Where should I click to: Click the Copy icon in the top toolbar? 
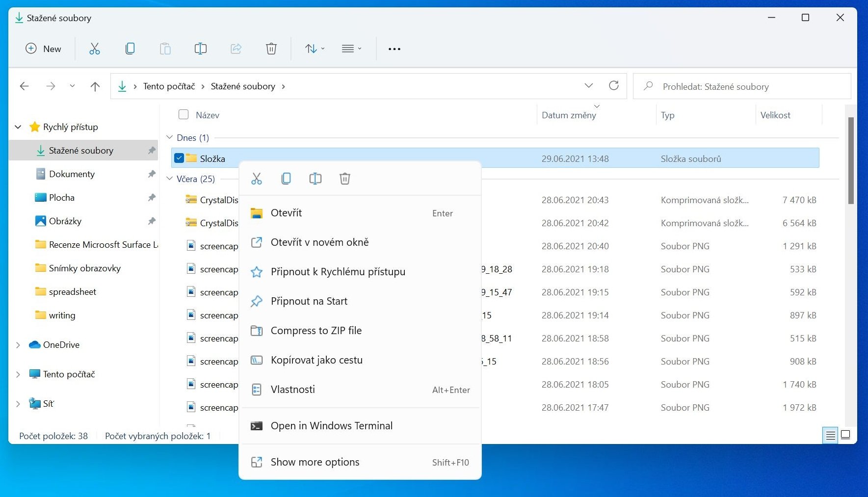click(x=130, y=49)
